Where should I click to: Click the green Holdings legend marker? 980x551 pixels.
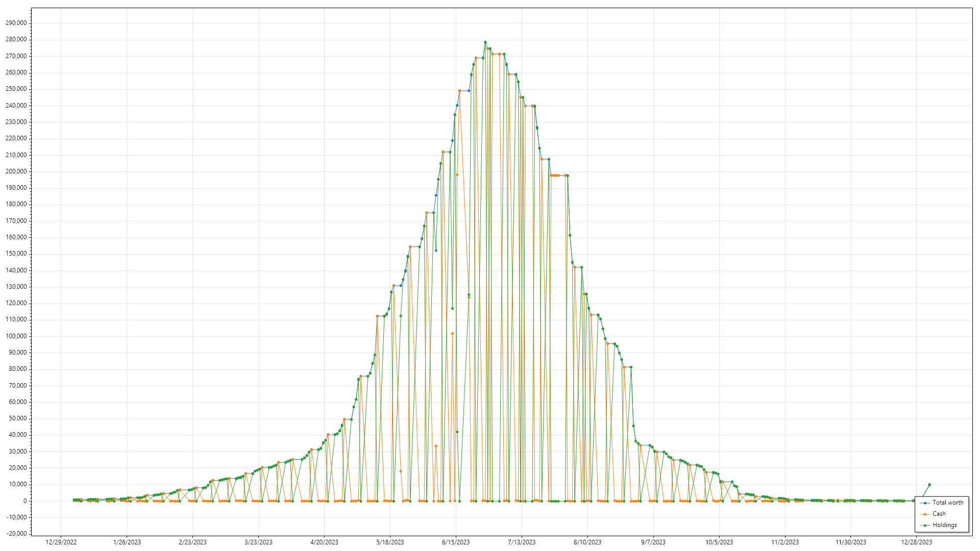925,525
